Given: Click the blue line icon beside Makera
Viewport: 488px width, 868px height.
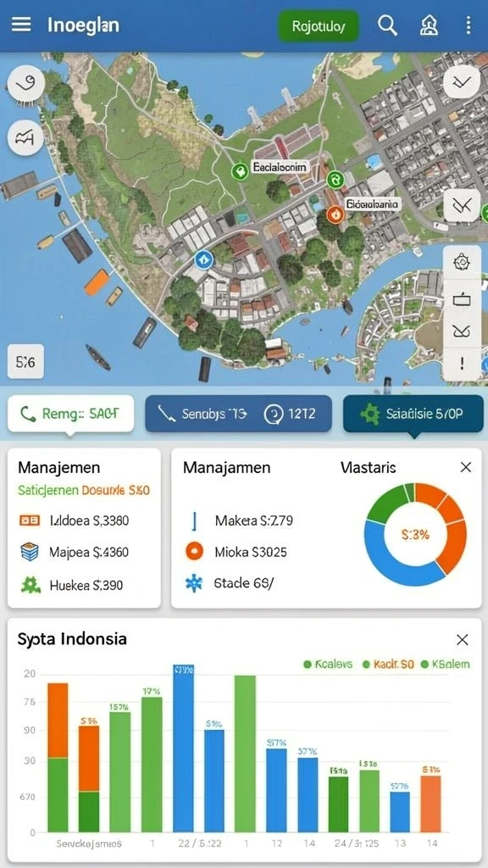Looking at the screenshot, I should coord(194,521).
